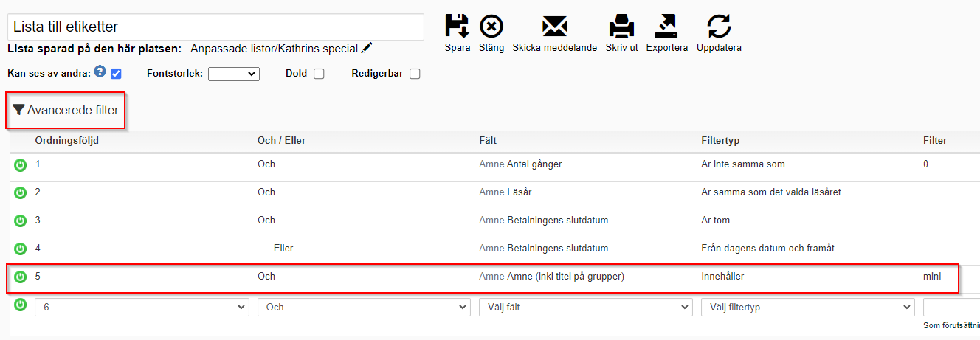This screenshot has height=340, width=980.
Task: Edit the saved location with pencil icon
Action: 367,49
